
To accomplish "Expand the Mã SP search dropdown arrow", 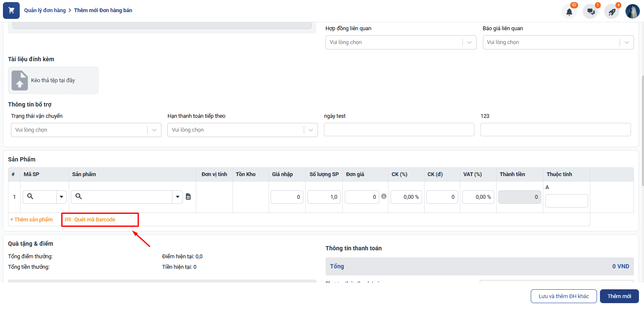I will click(62, 197).
